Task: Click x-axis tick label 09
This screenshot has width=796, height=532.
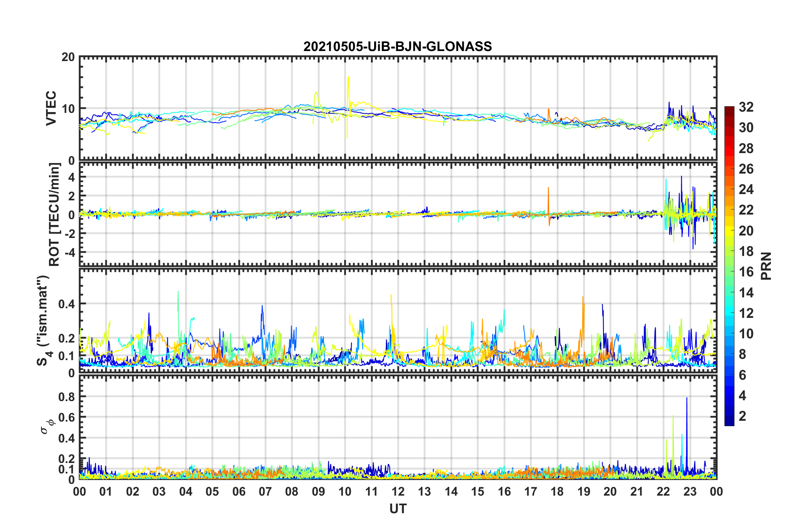Action: (x=318, y=491)
